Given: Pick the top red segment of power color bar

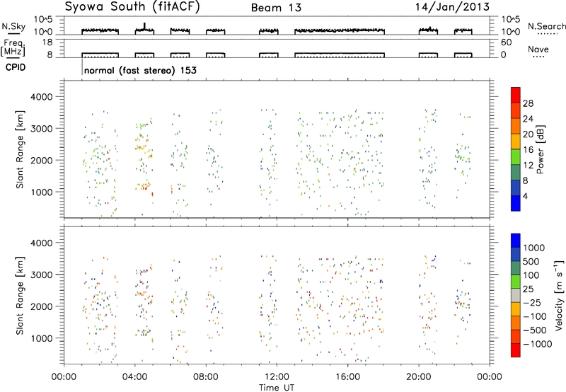Looking at the screenshot, I should point(516,96).
